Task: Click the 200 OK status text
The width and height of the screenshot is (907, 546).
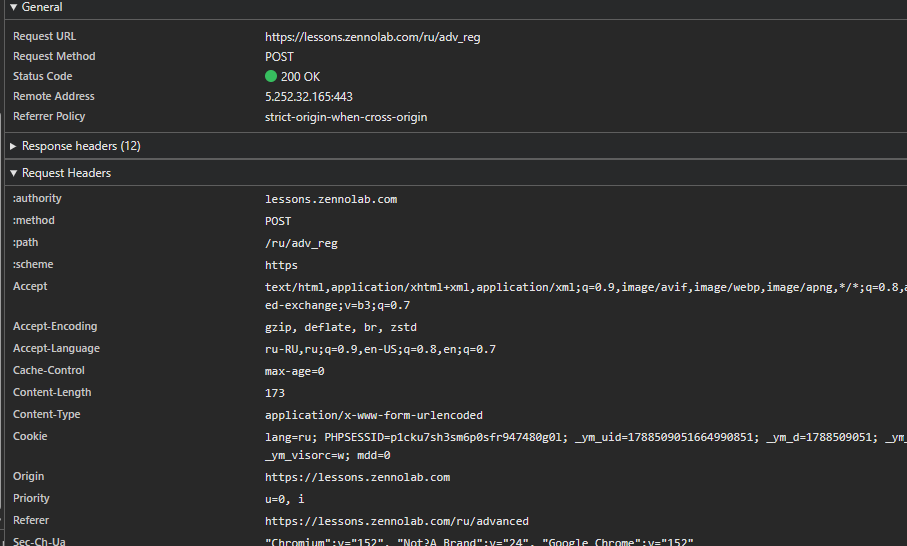Action: [300, 76]
